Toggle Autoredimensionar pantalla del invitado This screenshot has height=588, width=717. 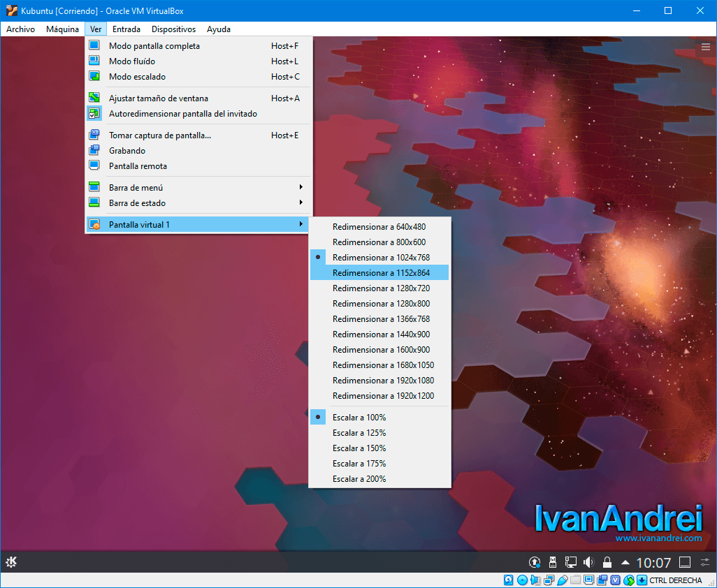pos(198,114)
